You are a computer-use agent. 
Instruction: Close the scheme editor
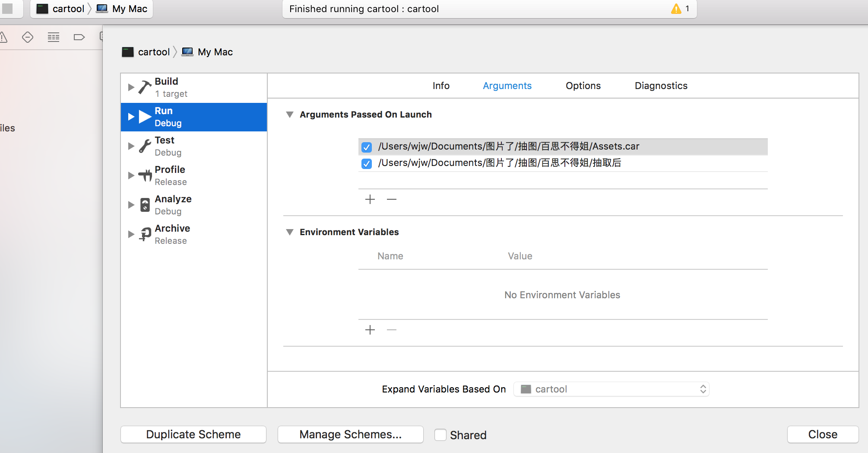[x=823, y=434]
